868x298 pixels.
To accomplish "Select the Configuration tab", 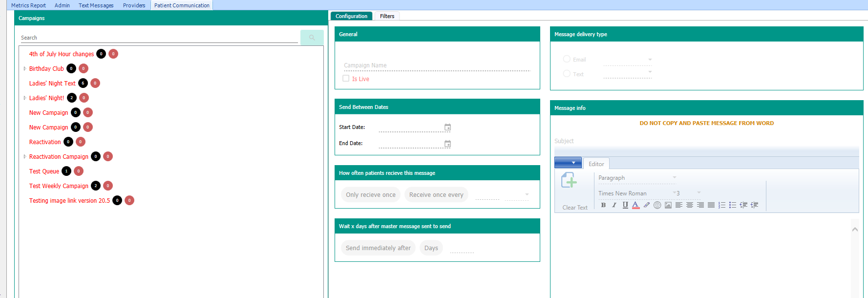I will pyautogui.click(x=352, y=16).
